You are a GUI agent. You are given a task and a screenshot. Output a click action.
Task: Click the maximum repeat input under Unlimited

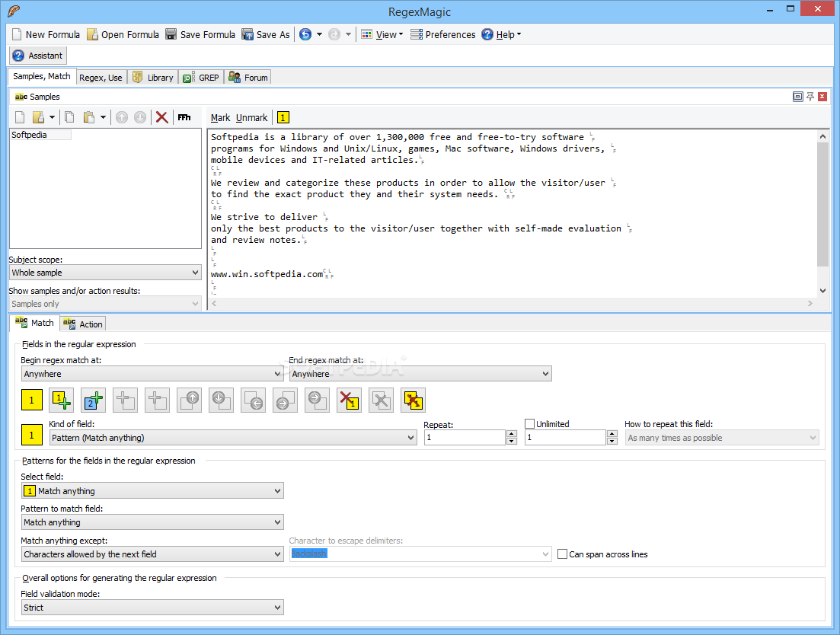coord(566,438)
